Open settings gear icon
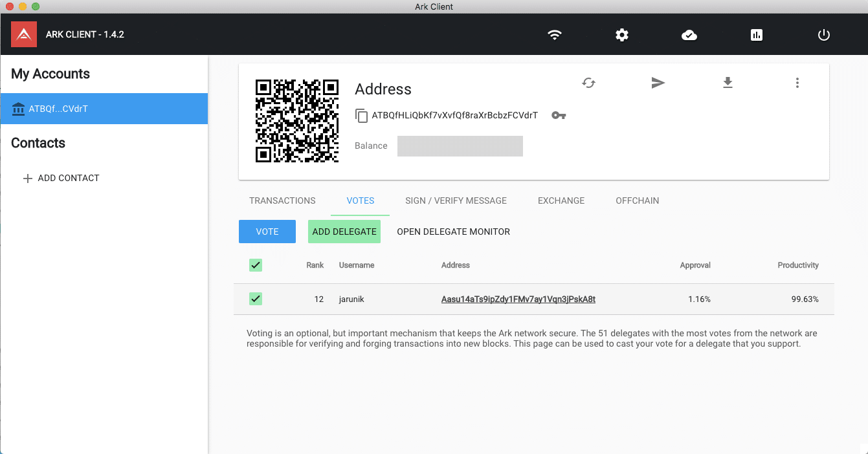This screenshot has height=454, width=868. (622, 35)
